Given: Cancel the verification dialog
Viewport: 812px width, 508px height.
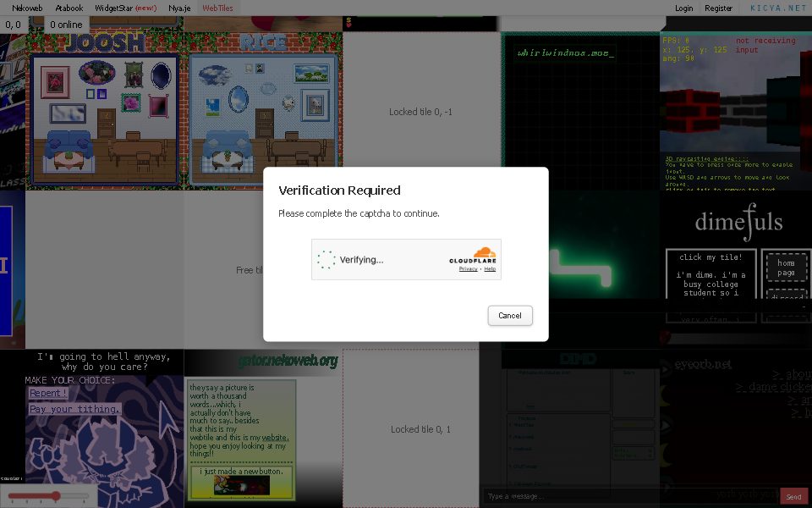Looking at the screenshot, I should 510,316.
